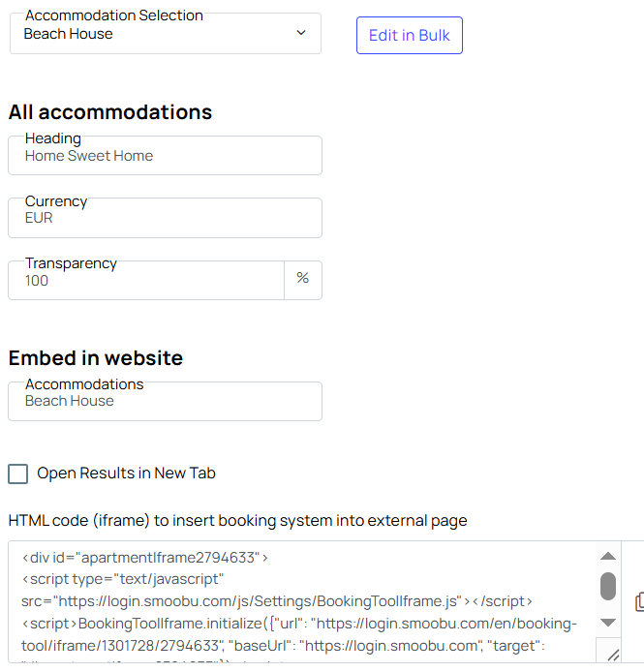Click the scroll down arrow in the HTML code box
Screen dimensions: 644x672
pyautogui.click(x=608, y=623)
